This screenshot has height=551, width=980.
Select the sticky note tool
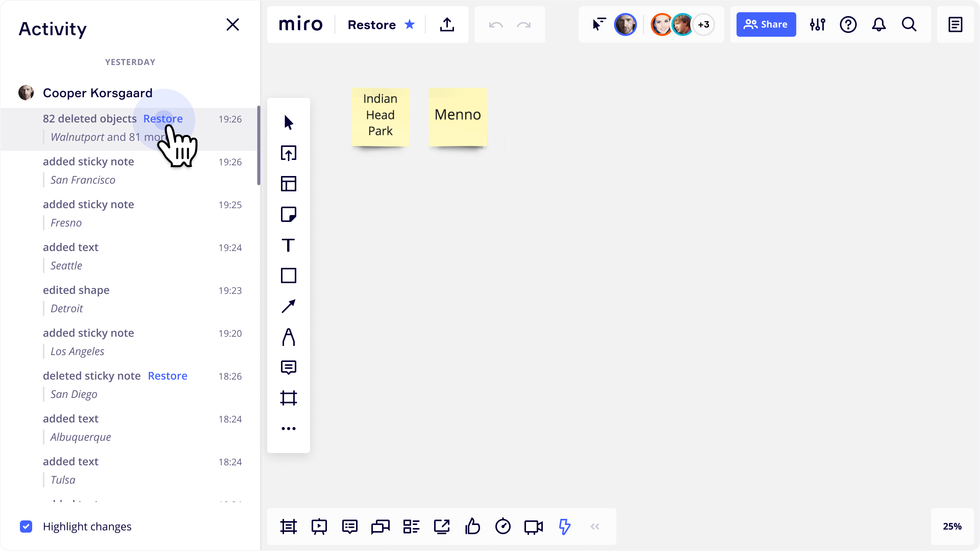[289, 214]
